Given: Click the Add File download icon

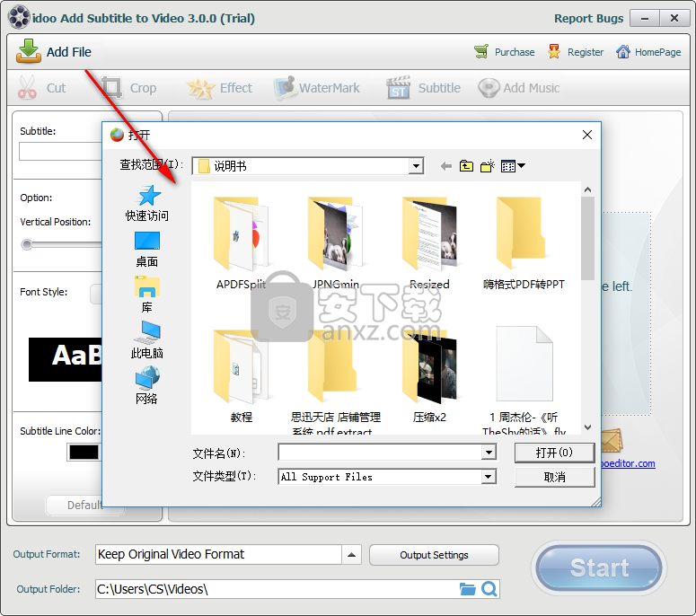Looking at the screenshot, I should point(29,51).
